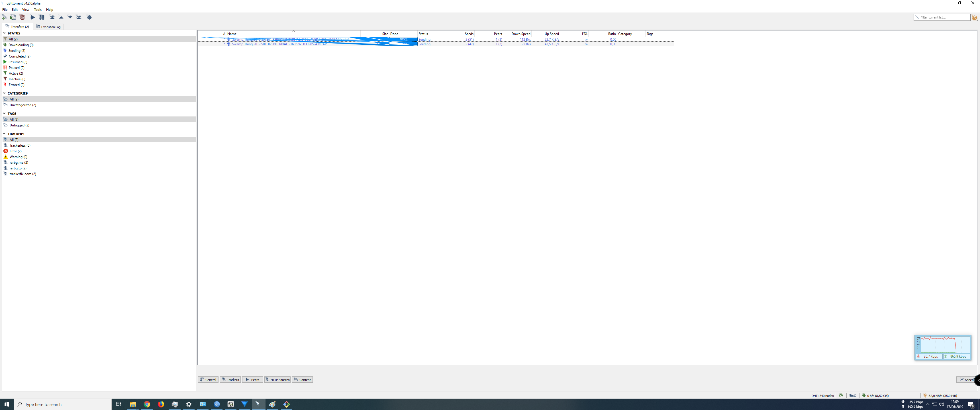Collapse the CATEGORIES section

point(4,93)
